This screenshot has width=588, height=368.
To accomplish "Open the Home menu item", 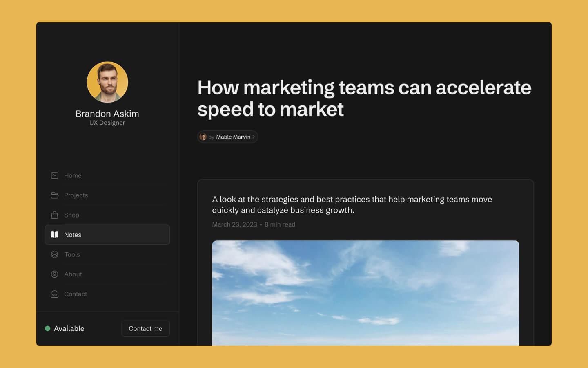I will click(107, 175).
